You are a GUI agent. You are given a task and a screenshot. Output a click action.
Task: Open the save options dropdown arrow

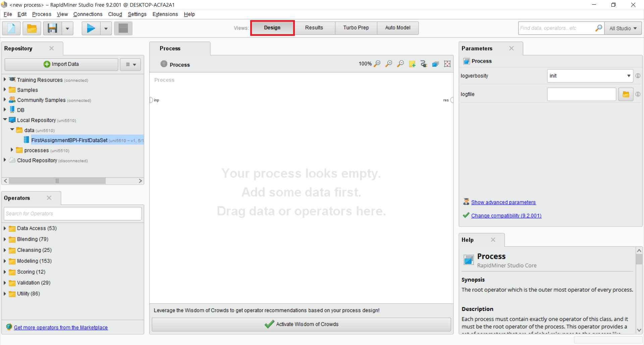pos(67,28)
